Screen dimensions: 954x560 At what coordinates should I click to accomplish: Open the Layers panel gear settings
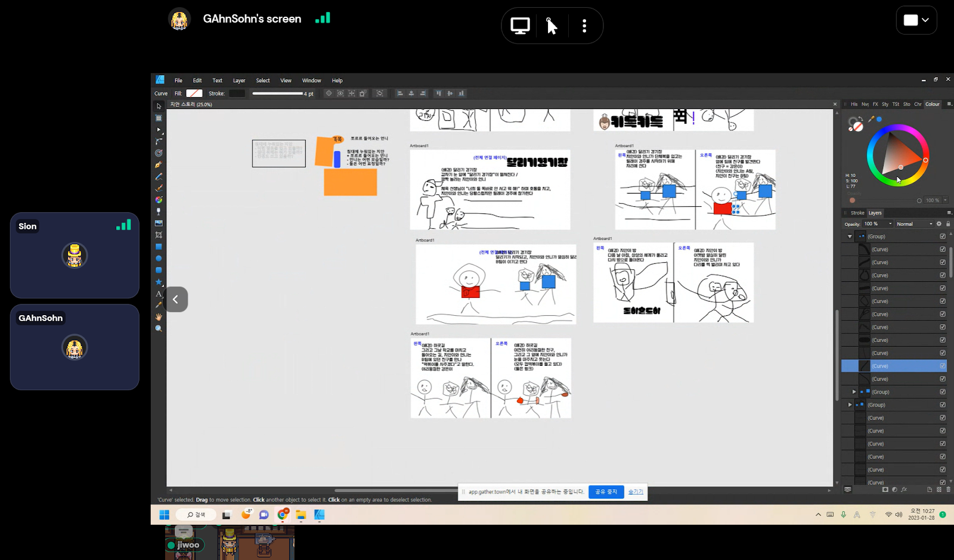(x=938, y=224)
